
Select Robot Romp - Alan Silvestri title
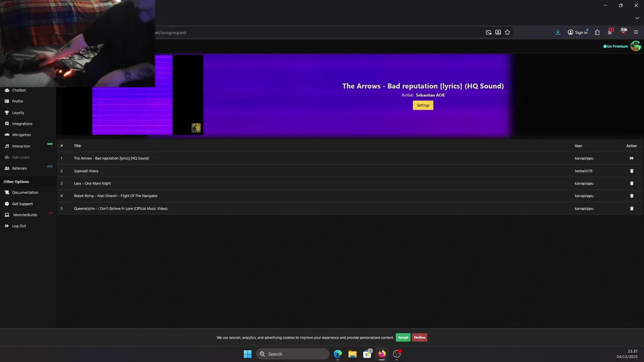[x=116, y=196]
